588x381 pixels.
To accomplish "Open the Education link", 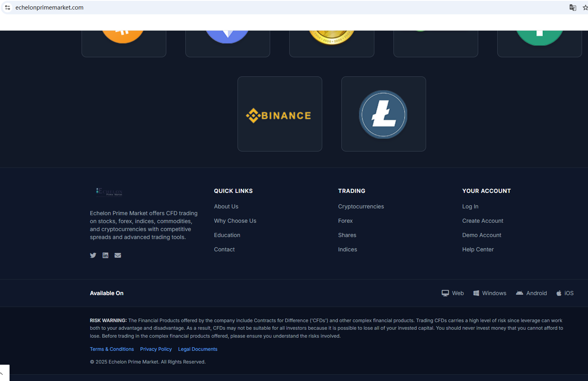I will pyautogui.click(x=227, y=235).
